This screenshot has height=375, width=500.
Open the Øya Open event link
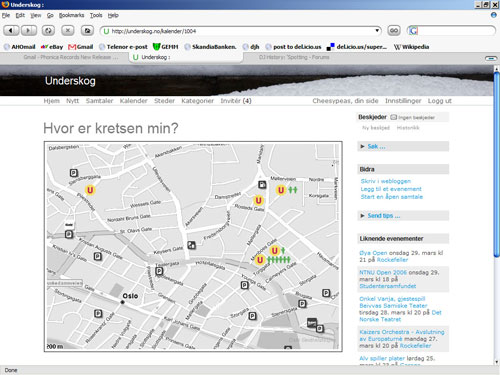pos(373,253)
